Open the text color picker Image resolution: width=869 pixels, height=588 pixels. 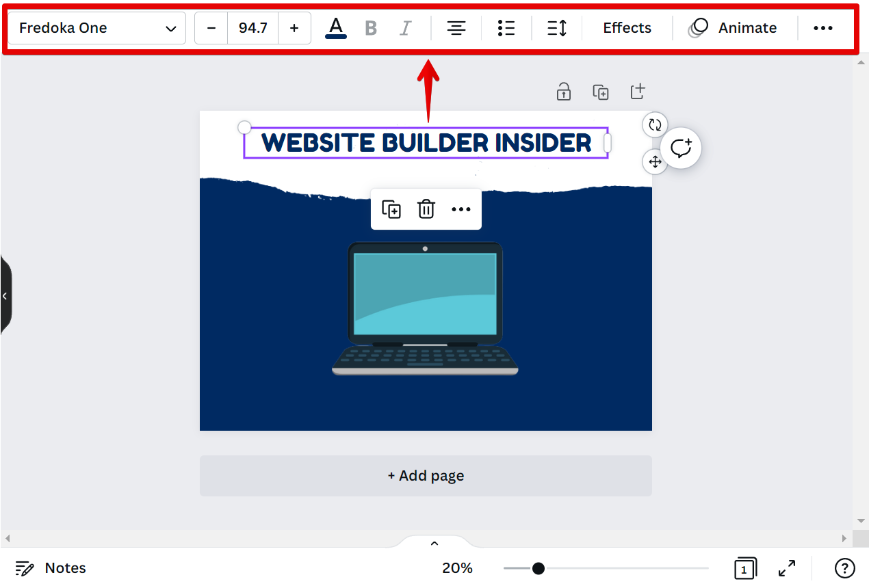(x=335, y=28)
